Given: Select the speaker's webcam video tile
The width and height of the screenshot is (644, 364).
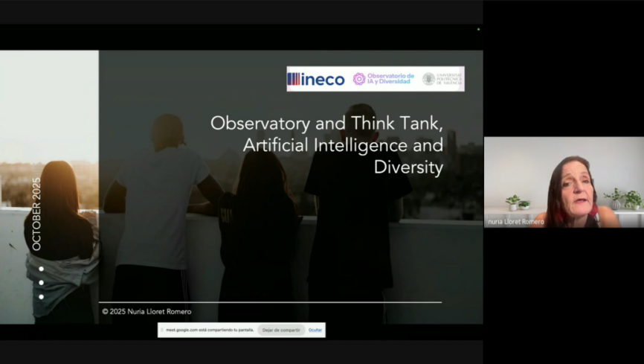Looking at the screenshot, I should coord(564,182).
